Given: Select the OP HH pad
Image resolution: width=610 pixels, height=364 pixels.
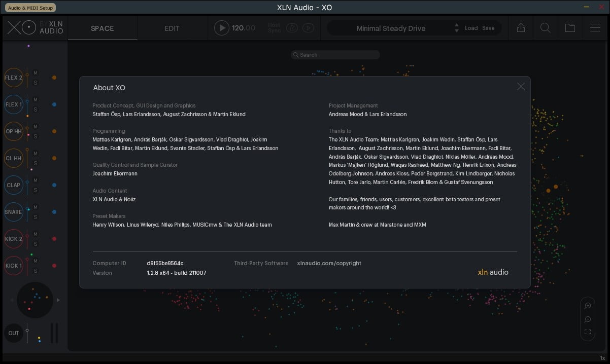Looking at the screenshot, I should pyautogui.click(x=14, y=131).
